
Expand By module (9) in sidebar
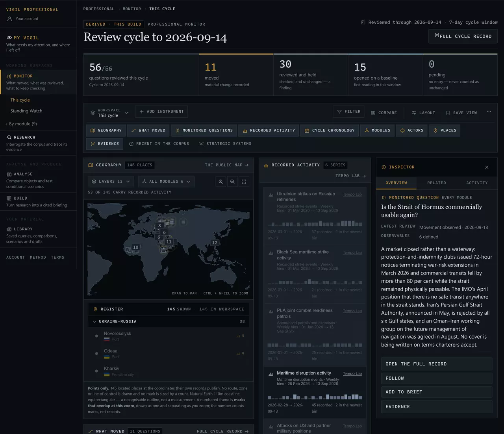[x=21, y=124]
